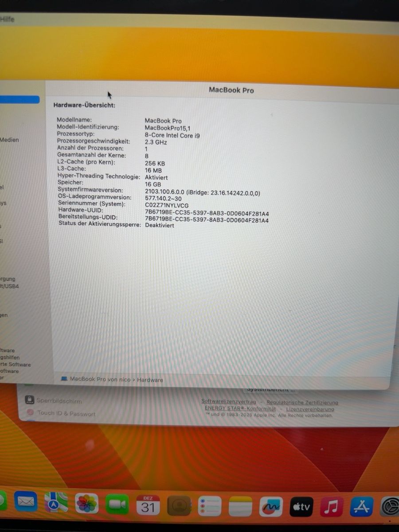Click the 'Prozessortyp:' label
Screen dimensions: 399x532
click(x=76, y=134)
